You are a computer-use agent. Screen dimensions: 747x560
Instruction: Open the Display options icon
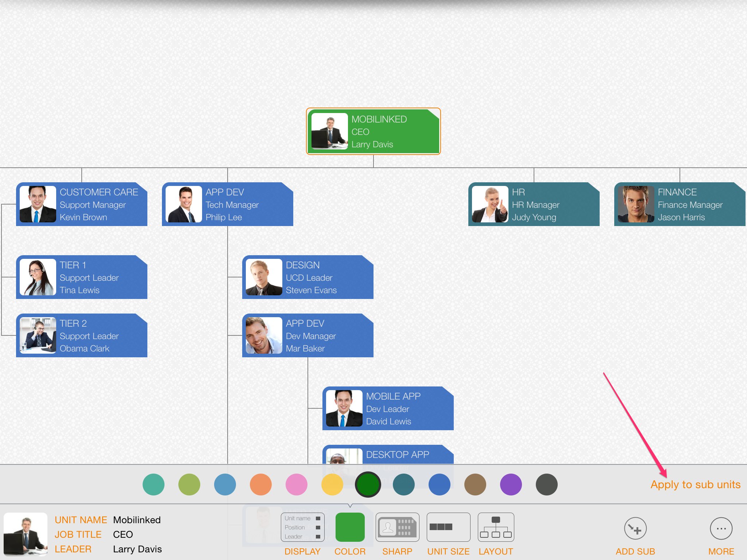click(302, 527)
